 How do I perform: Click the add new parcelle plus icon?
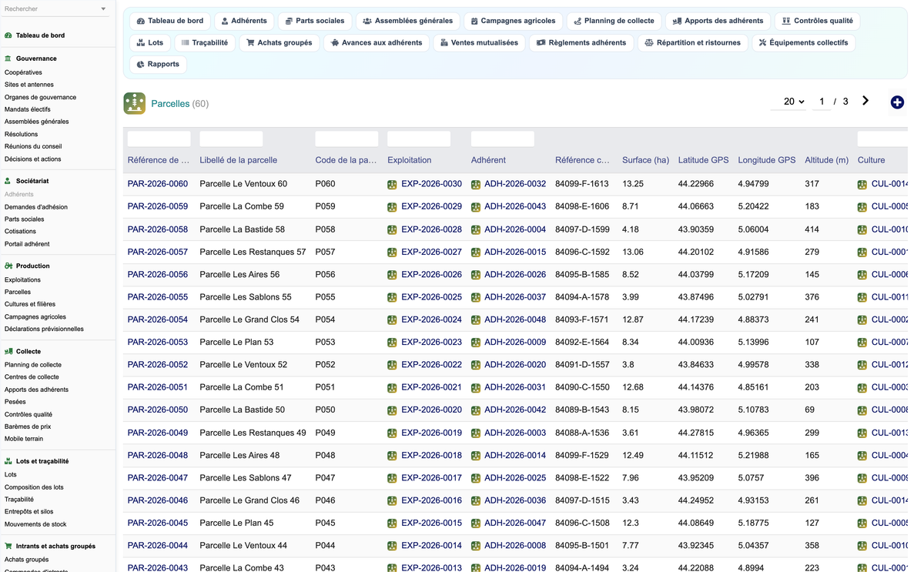click(897, 102)
